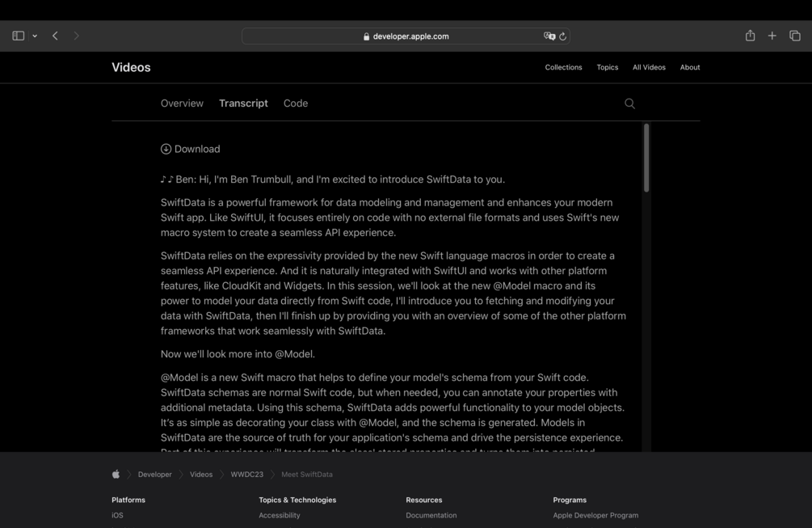
Task: Open Collections in the Videos nav
Action: click(563, 67)
